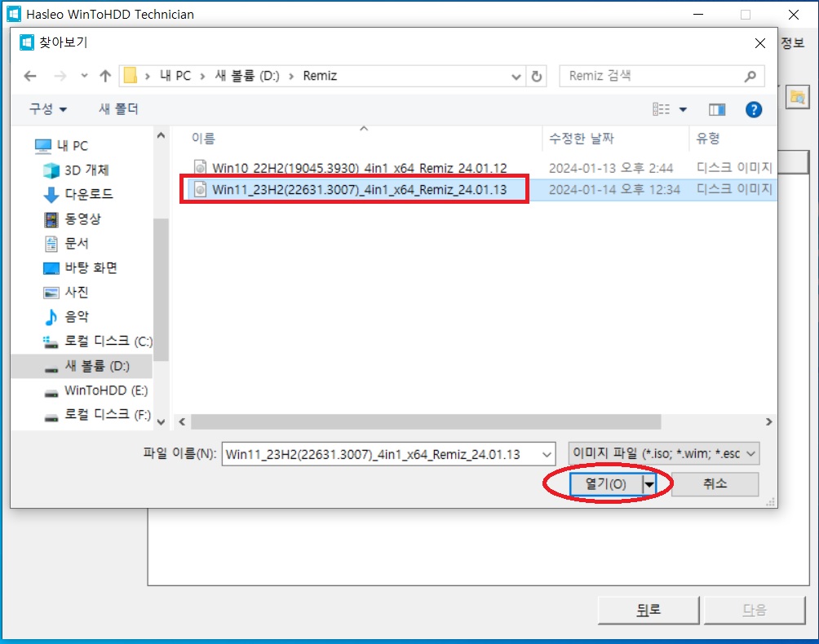The image size is (819, 644).
Task: Expand the arrow beside '열기(O)' button
Action: (x=649, y=484)
